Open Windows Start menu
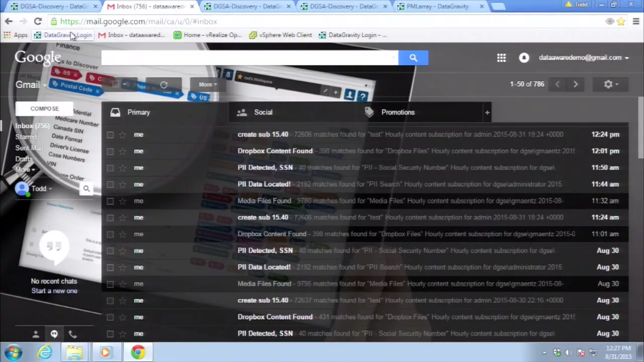This screenshot has height=362, width=644. click(14, 352)
